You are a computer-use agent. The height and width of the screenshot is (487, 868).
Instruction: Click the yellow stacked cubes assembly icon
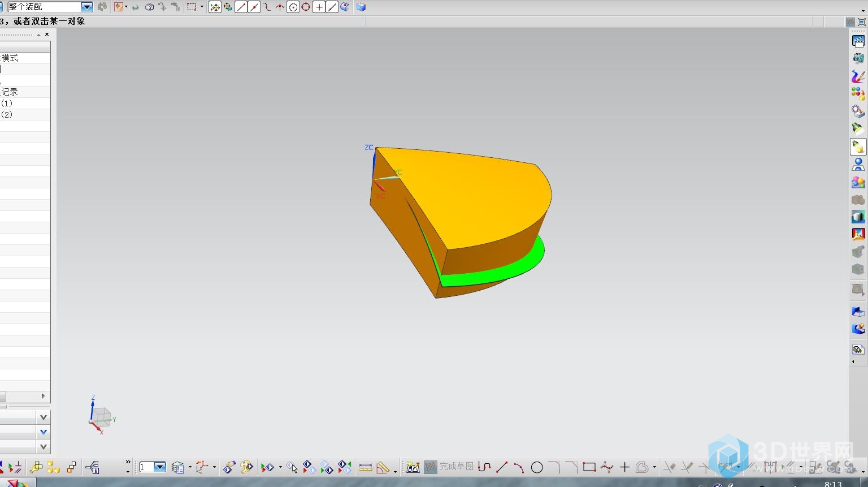(54, 467)
